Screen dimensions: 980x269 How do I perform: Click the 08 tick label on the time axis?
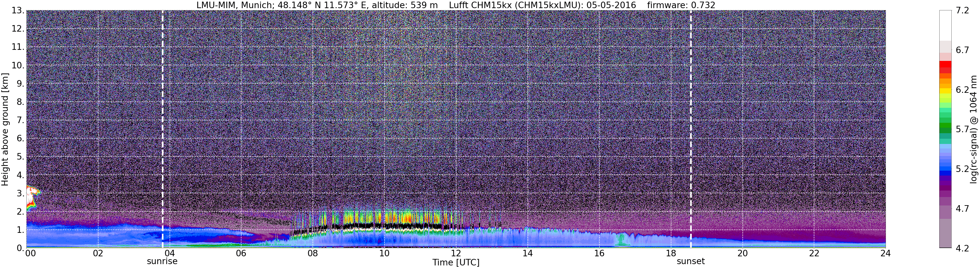tap(312, 253)
